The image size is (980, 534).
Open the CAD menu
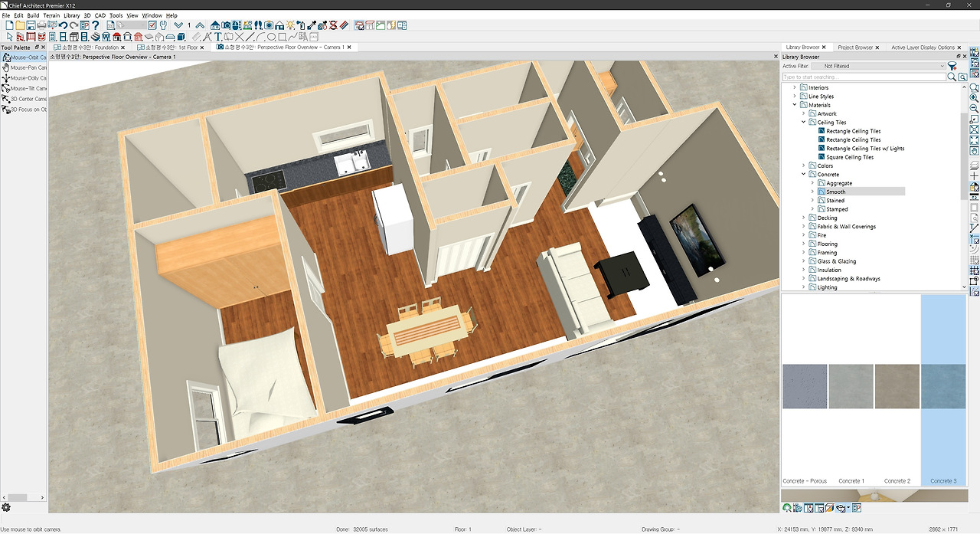tap(100, 15)
